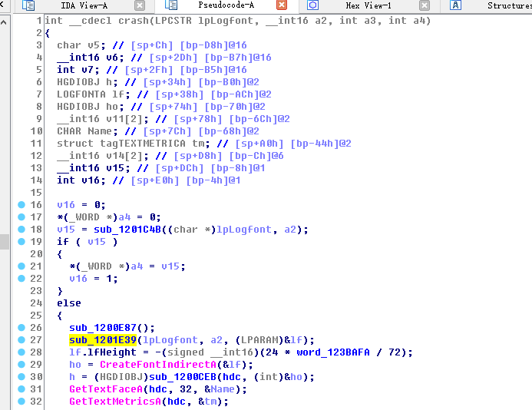
Task: Click GetTextFaceA API call
Action: tap(106, 389)
